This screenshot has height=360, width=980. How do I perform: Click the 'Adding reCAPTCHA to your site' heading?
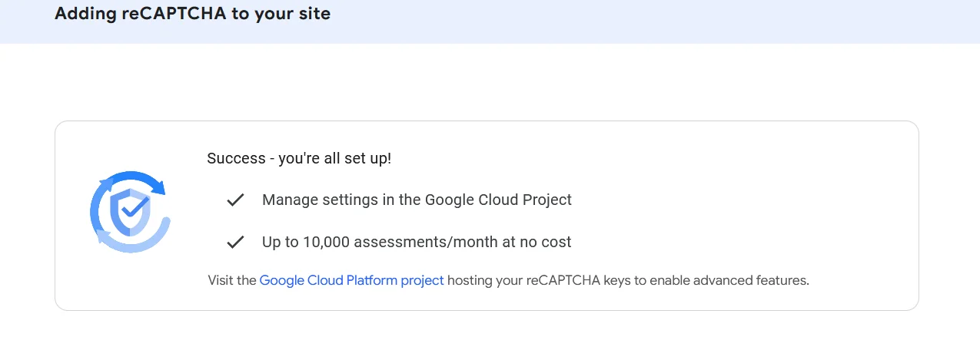coord(192,14)
